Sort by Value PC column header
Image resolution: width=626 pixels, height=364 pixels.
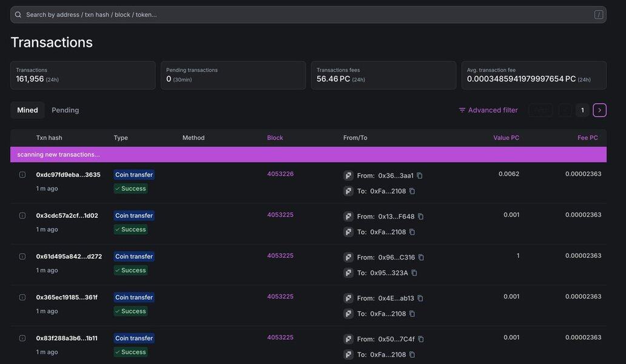[506, 138]
